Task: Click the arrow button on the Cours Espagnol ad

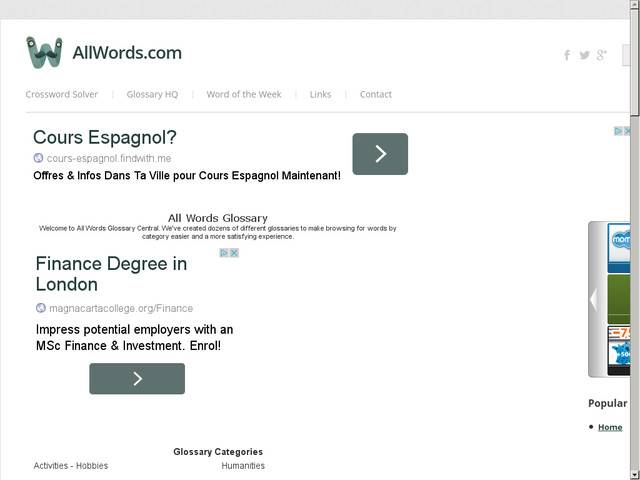Action: point(380,154)
